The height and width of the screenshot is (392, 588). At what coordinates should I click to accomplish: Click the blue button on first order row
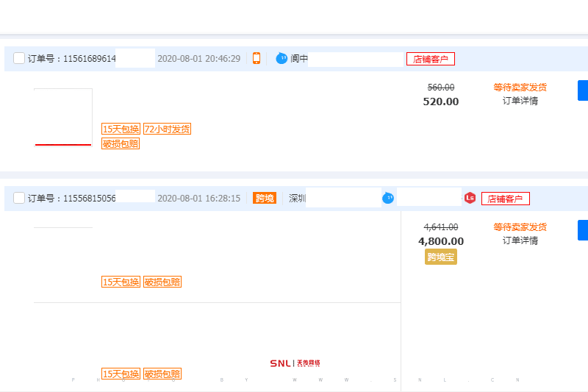coord(583,90)
